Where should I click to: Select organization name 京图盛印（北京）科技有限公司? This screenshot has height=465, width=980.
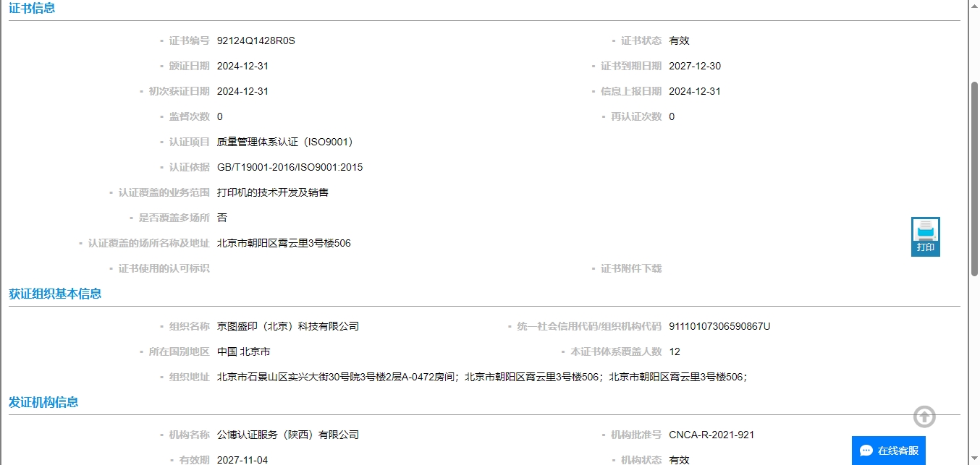point(288,326)
